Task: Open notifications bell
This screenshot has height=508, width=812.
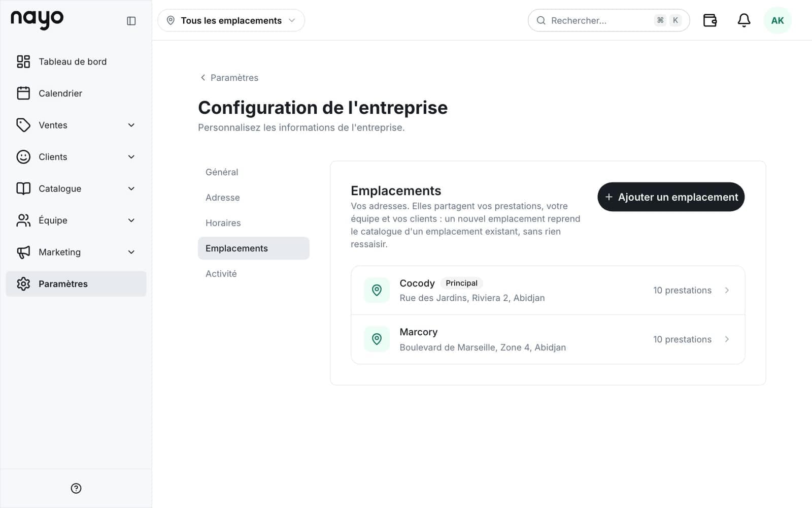Action: 743,20
